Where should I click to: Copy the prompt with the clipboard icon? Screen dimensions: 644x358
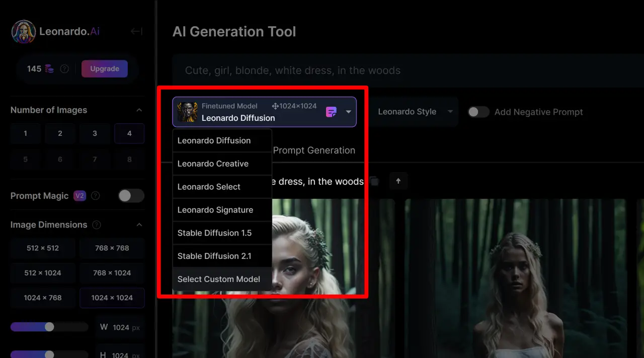tap(374, 181)
